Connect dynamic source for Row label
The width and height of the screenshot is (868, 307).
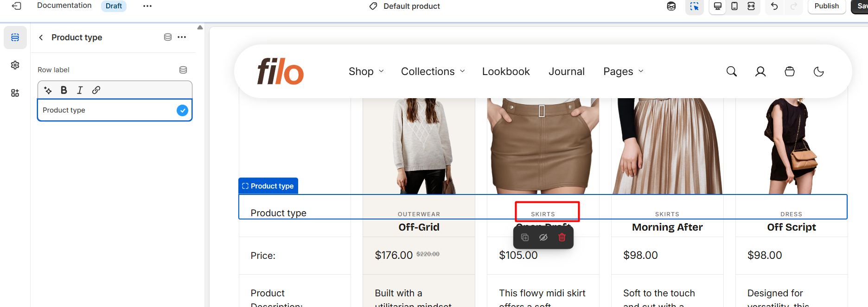pos(183,70)
